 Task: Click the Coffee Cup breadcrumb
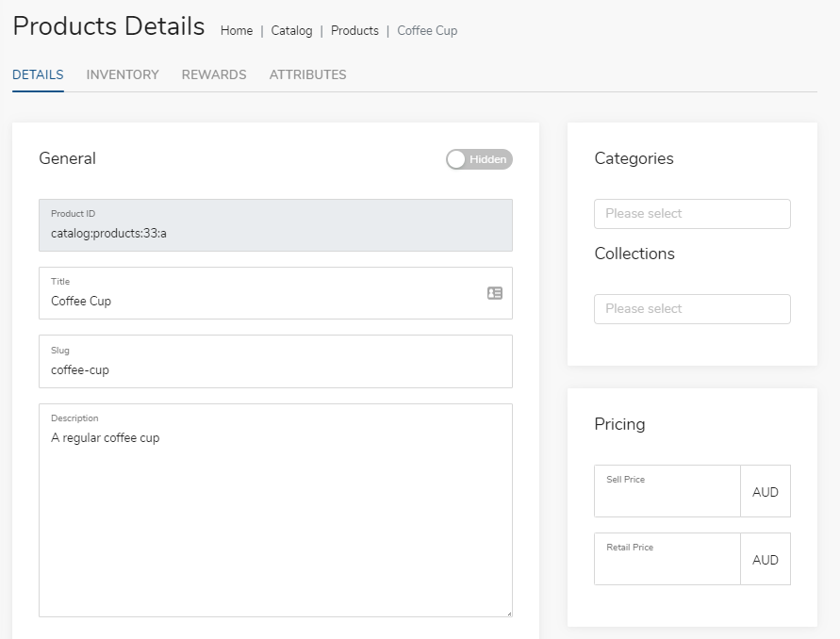tap(427, 30)
